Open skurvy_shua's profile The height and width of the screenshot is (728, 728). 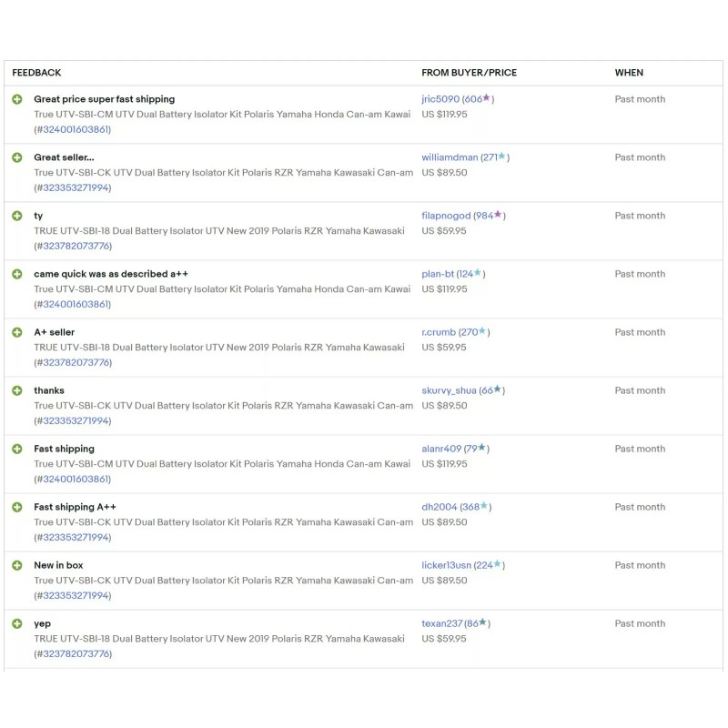(x=449, y=390)
